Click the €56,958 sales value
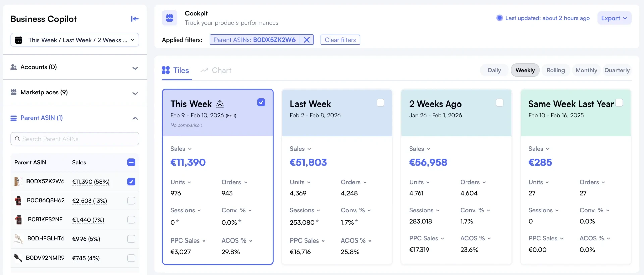644x275 pixels. click(428, 162)
